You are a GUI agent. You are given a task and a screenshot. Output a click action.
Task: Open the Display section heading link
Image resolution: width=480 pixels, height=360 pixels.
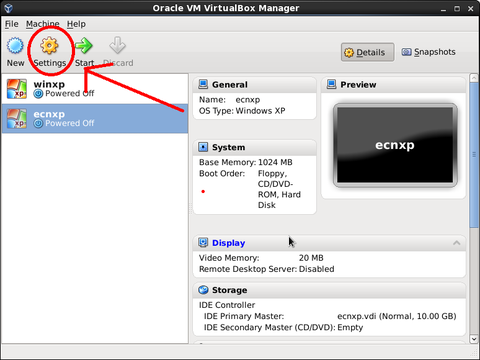229,243
